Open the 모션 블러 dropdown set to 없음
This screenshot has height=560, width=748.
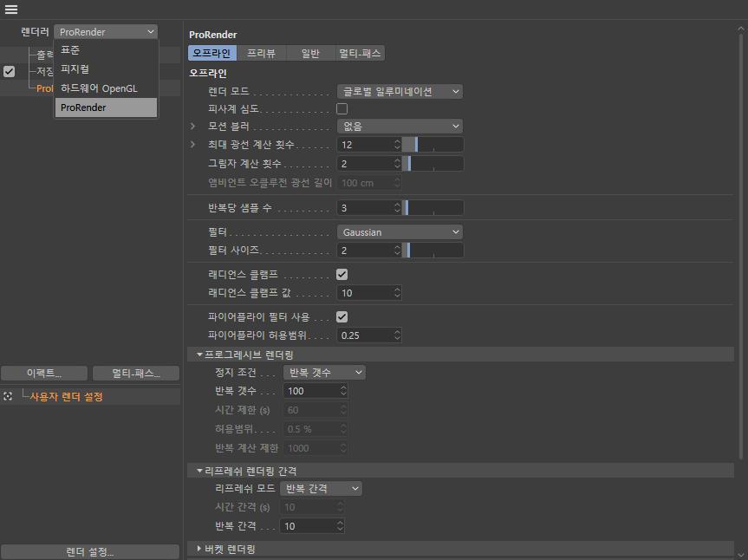tap(400, 127)
